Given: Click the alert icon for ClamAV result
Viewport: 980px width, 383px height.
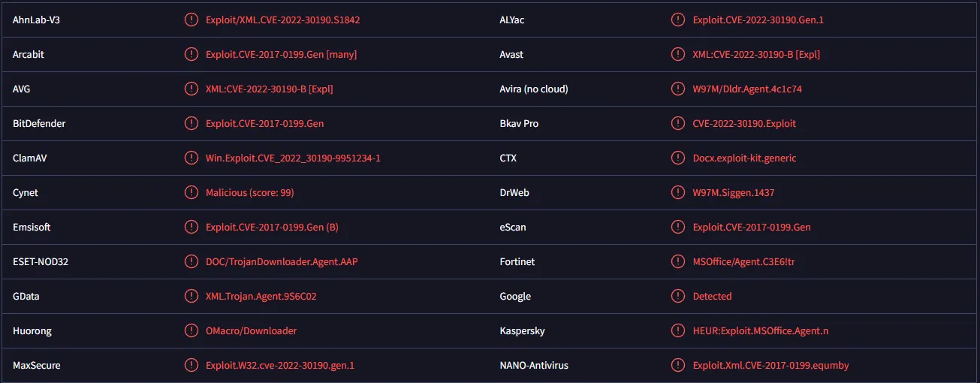Looking at the screenshot, I should click(191, 158).
